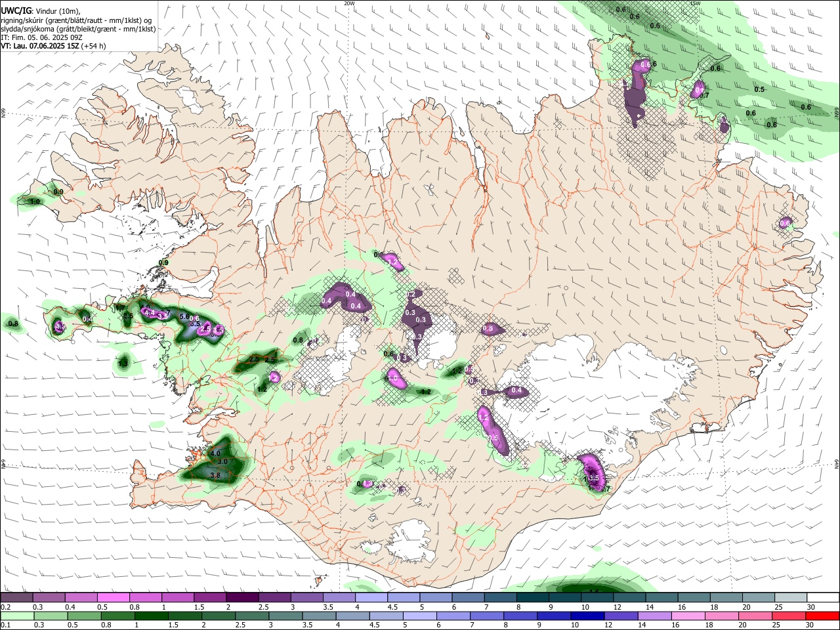
Task: Click the '0.7' value in the northeast
Action: pyautogui.click(x=705, y=95)
